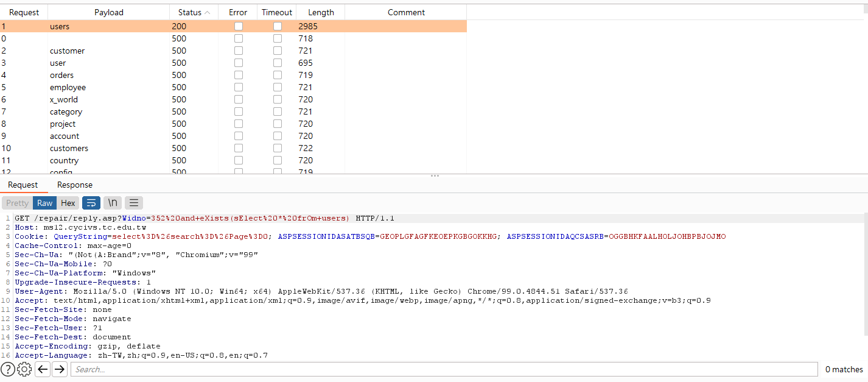Click the Host header line
This screenshot has height=382, width=868.
(80, 227)
